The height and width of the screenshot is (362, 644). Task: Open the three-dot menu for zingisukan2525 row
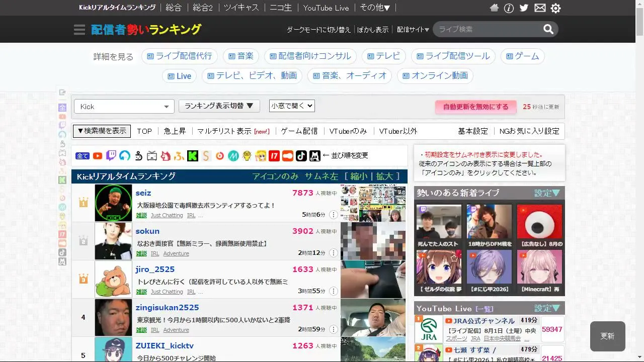pyautogui.click(x=333, y=329)
